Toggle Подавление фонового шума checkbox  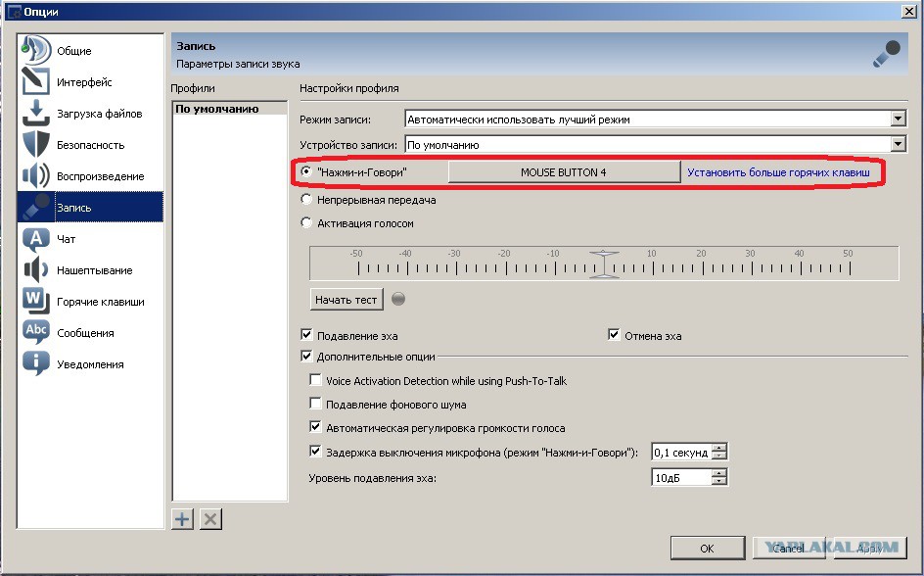315,404
